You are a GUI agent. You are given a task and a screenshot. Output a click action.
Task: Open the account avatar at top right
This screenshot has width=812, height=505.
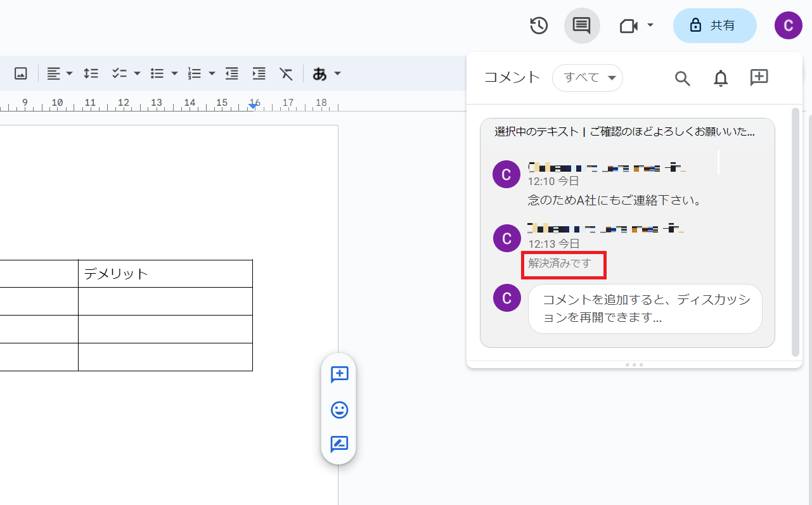click(x=788, y=26)
